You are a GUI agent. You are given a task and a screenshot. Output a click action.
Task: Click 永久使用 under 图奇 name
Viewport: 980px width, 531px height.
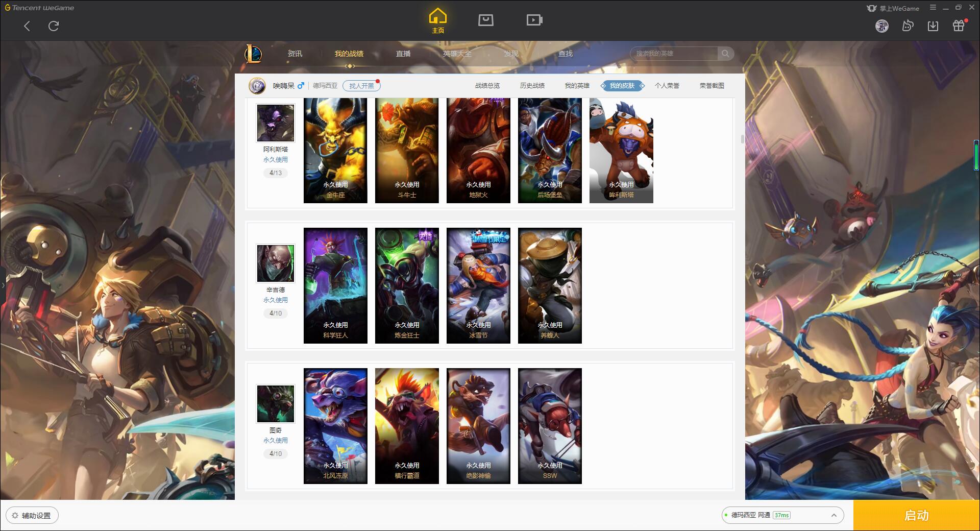(x=276, y=440)
